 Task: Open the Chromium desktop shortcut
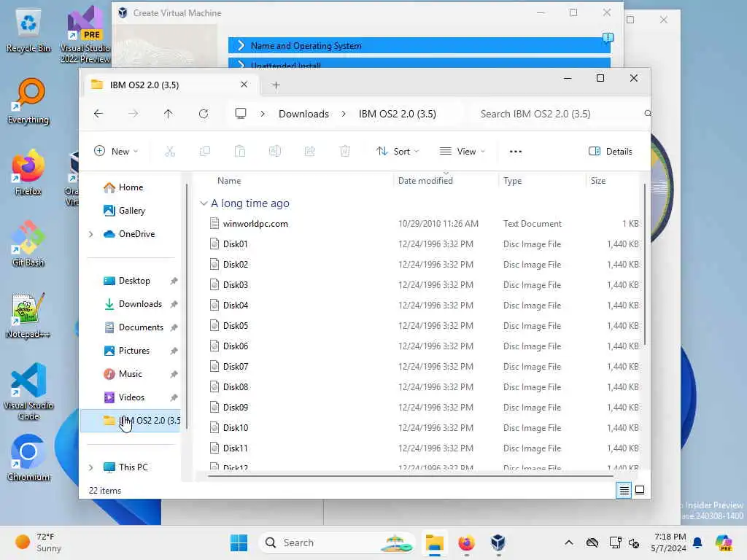click(x=28, y=458)
